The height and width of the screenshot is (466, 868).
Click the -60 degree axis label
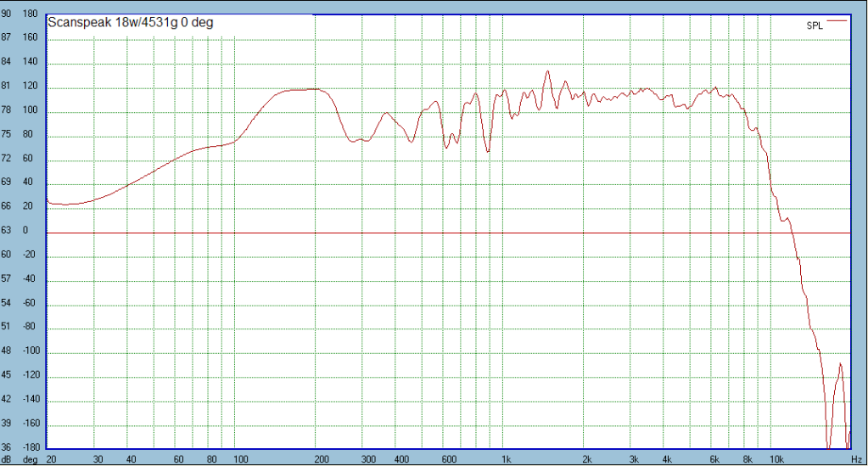click(x=29, y=302)
